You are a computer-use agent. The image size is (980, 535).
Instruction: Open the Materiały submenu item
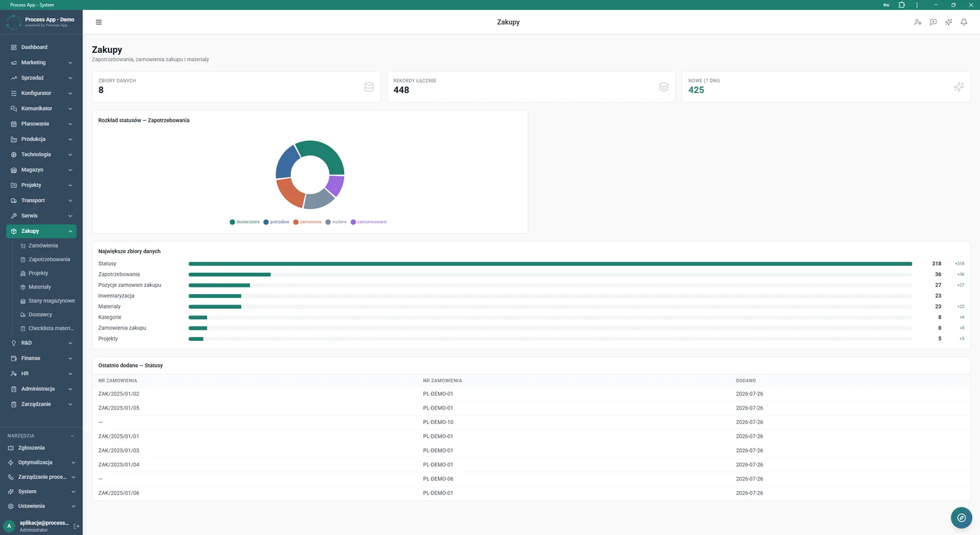pos(40,287)
